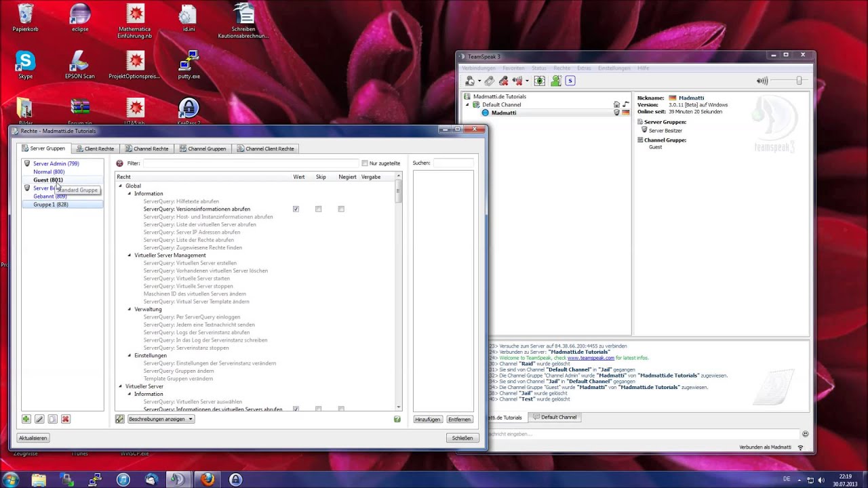868x488 pixels.
Task: Open the Default Channel chat tab in TeamSpeak
Action: pos(555,418)
